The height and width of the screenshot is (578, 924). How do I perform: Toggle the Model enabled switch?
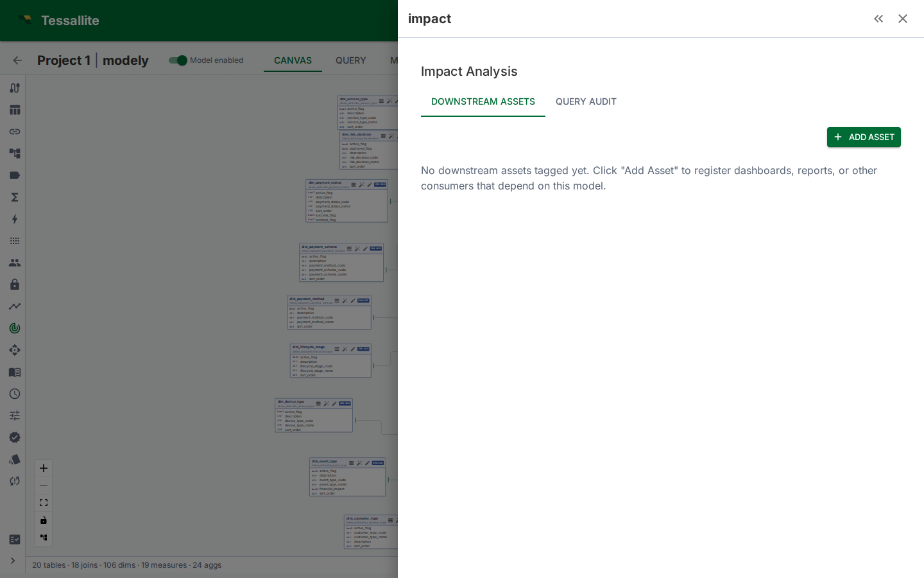tap(178, 60)
